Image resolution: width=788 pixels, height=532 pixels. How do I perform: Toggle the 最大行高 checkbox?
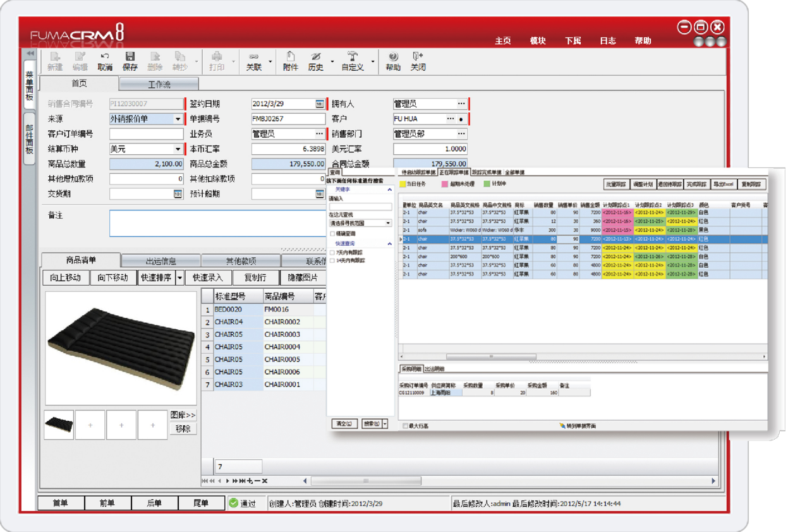pyautogui.click(x=406, y=426)
